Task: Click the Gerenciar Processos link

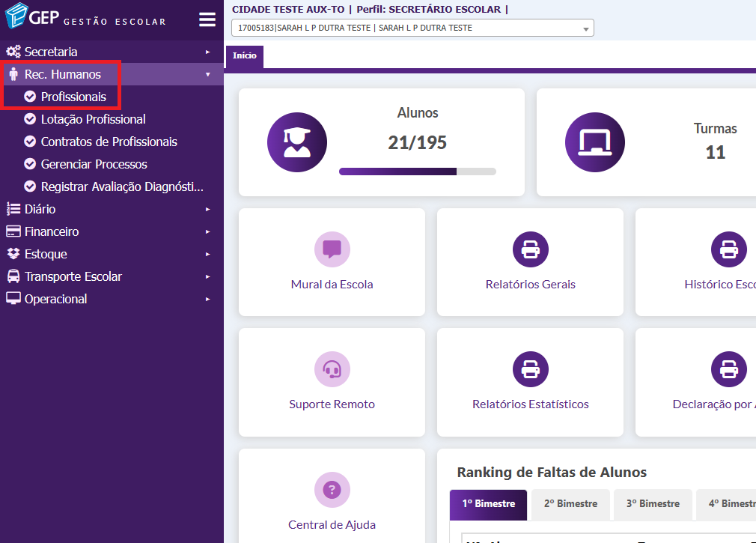Action: pyautogui.click(x=94, y=164)
